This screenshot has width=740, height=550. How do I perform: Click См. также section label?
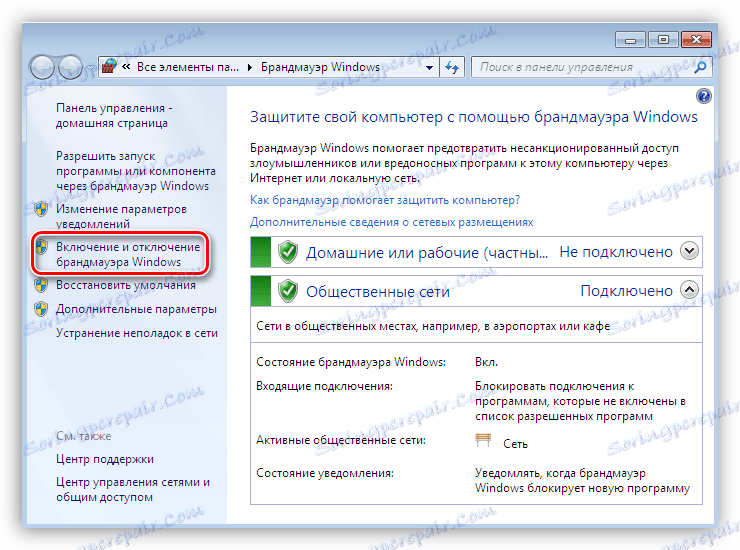click(x=84, y=436)
